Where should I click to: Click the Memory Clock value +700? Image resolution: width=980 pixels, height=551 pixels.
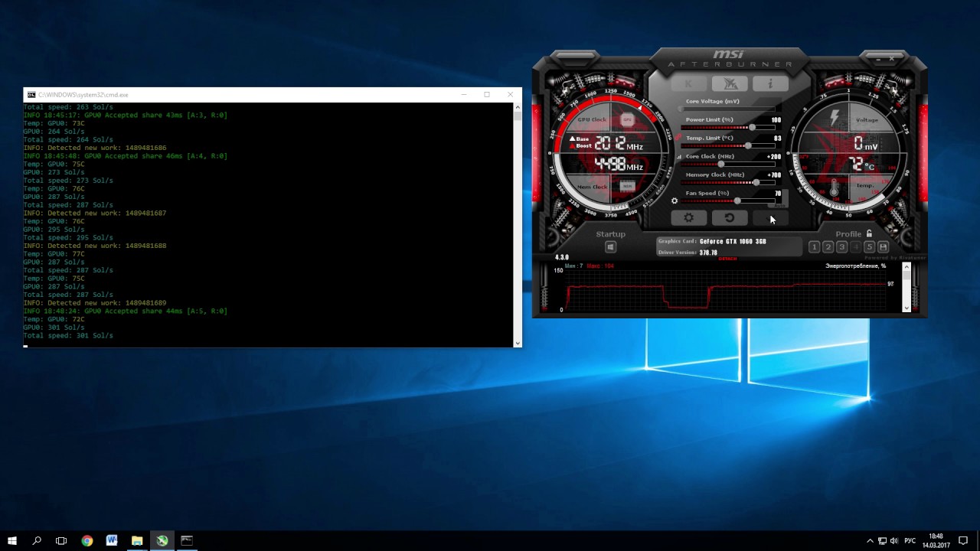(x=774, y=175)
